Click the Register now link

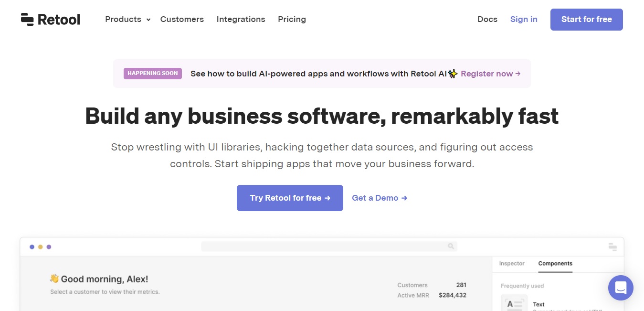coord(490,74)
